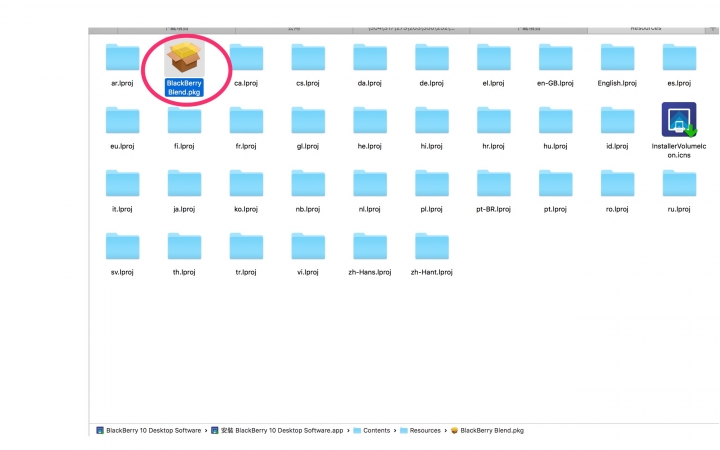Select the pt-BR.lproj folder

click(494, 183)
